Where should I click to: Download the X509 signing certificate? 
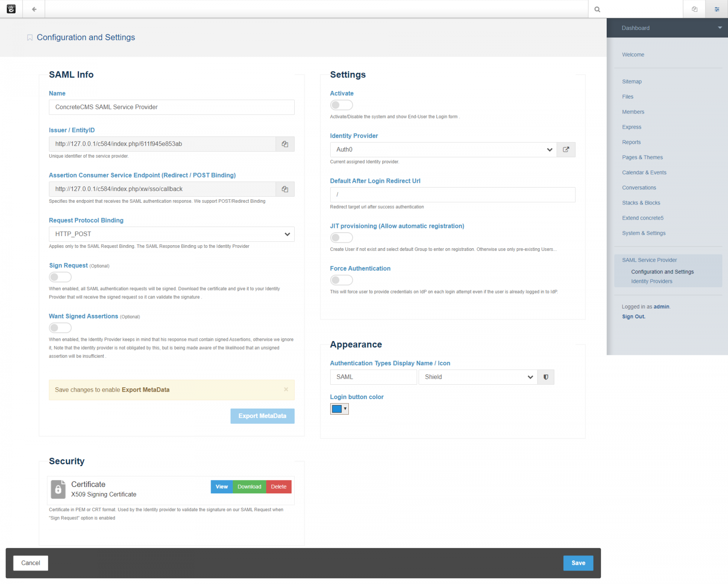249,487
